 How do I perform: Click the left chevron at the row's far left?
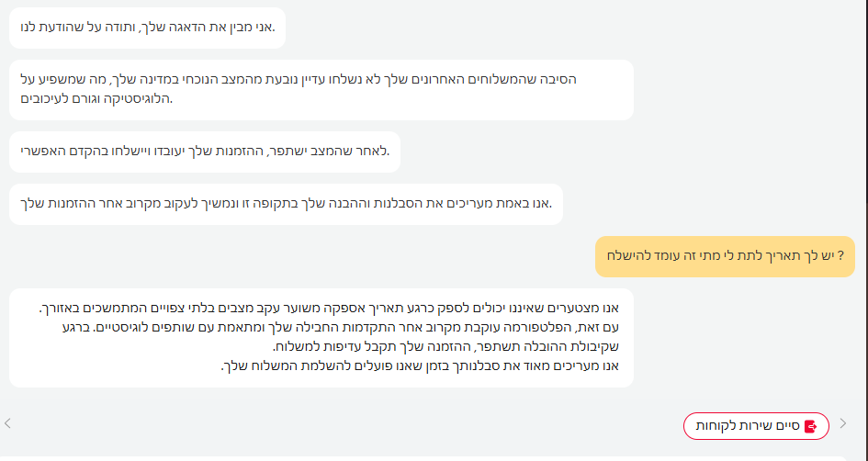(x=8, y=423)
